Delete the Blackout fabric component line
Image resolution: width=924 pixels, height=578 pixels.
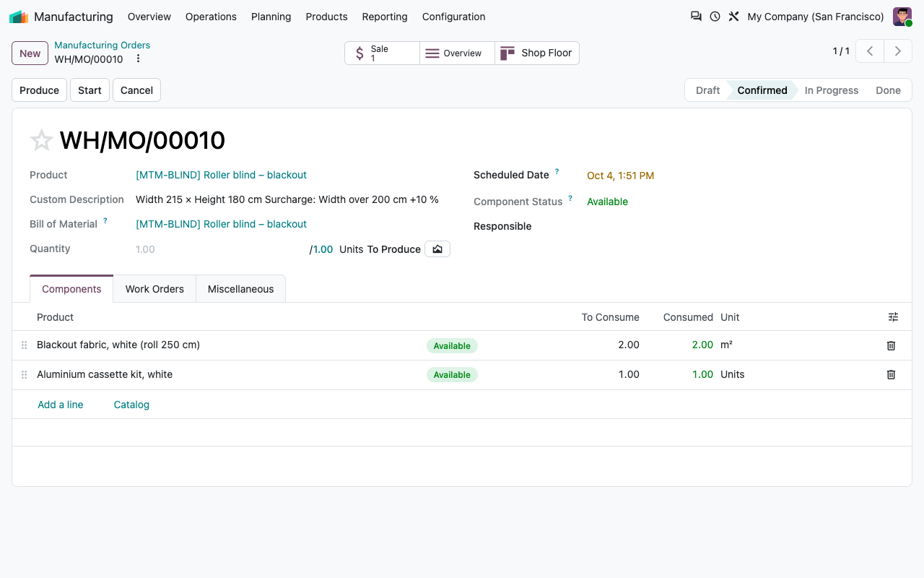click(x=891, y=345)
